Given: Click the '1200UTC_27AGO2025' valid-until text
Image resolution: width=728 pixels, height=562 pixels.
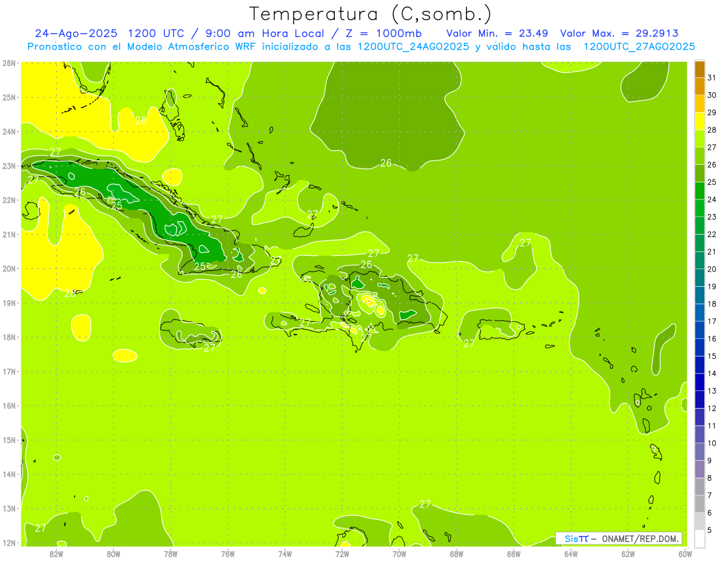Looking at the screenshot, I should pos(639,47).
